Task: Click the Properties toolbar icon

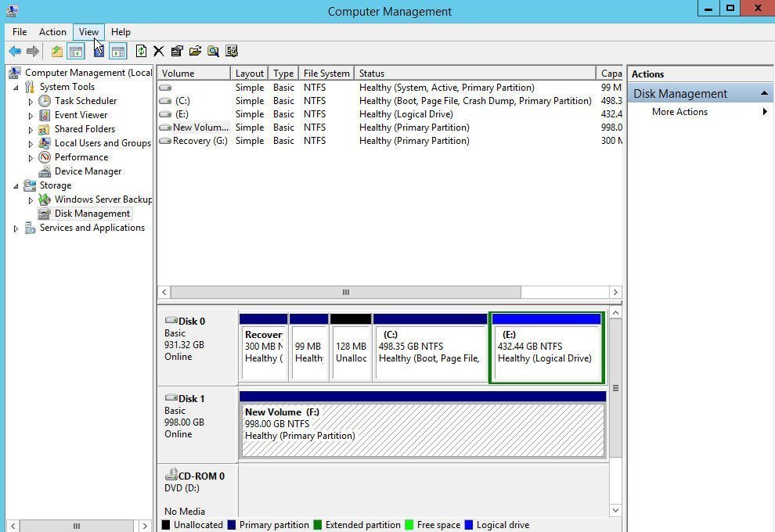Action: [177, 52]
